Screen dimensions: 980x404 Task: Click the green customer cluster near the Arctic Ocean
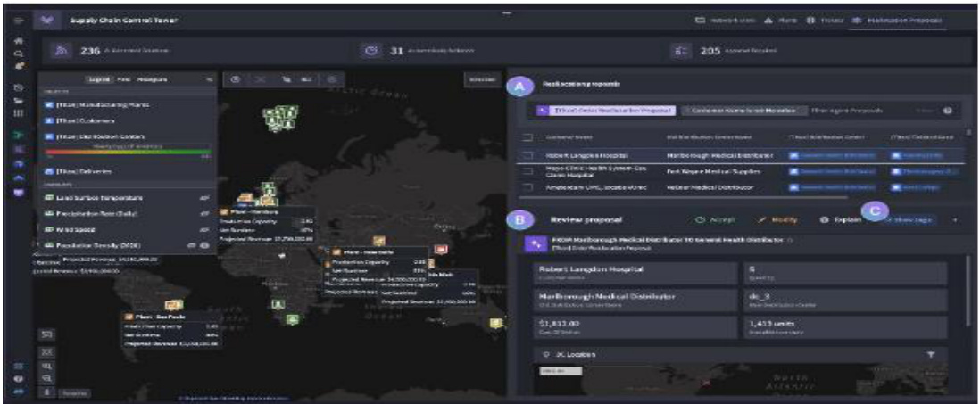coord(280,119)
